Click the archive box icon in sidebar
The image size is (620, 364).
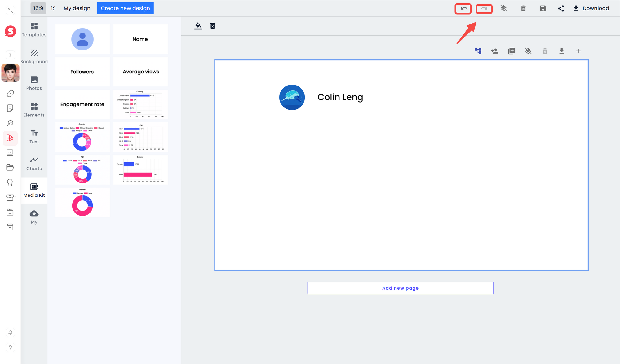click(10, 197)
